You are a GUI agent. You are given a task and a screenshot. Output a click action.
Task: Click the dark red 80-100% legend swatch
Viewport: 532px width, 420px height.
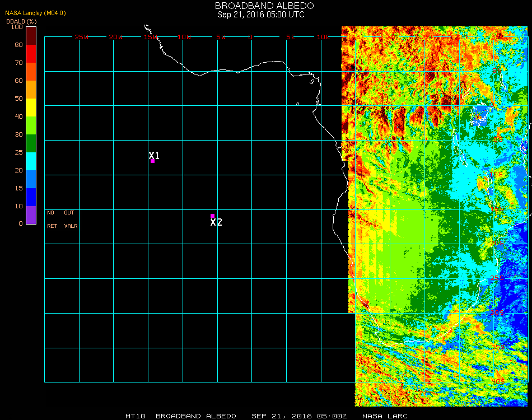point(31,35)
